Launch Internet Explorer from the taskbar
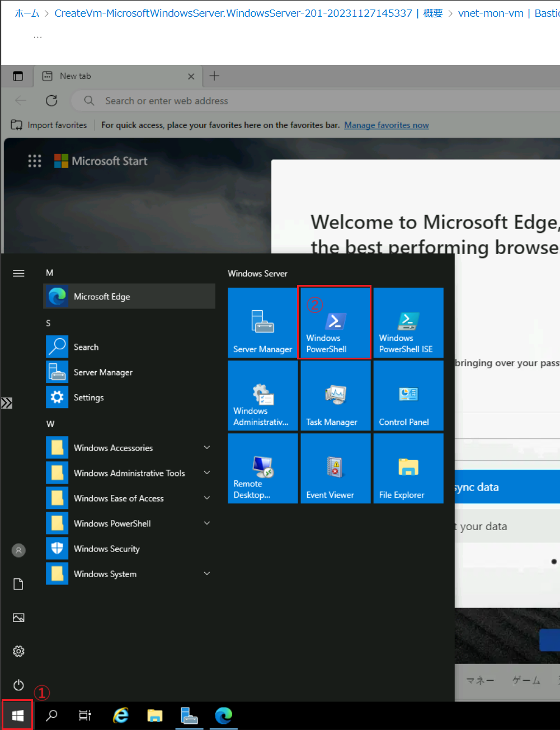Image resolution: width=560 pixels, height=730 pixels. click(120, 715)
